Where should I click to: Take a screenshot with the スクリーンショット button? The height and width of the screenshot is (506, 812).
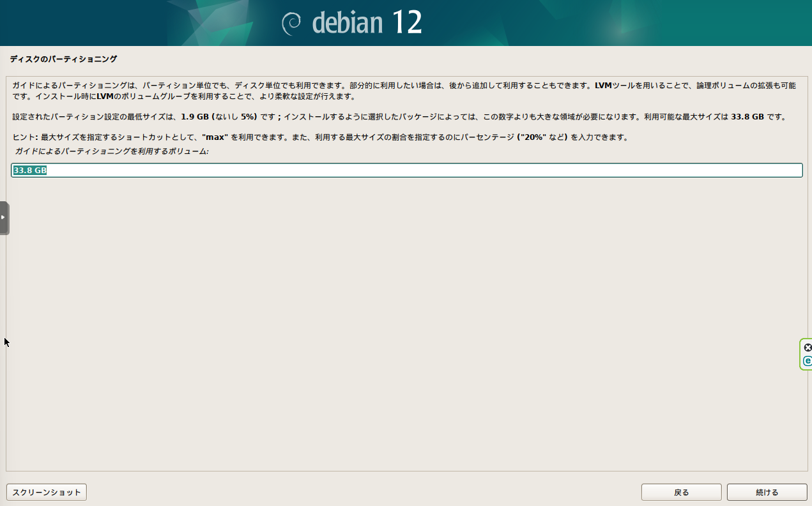(46, 492)
